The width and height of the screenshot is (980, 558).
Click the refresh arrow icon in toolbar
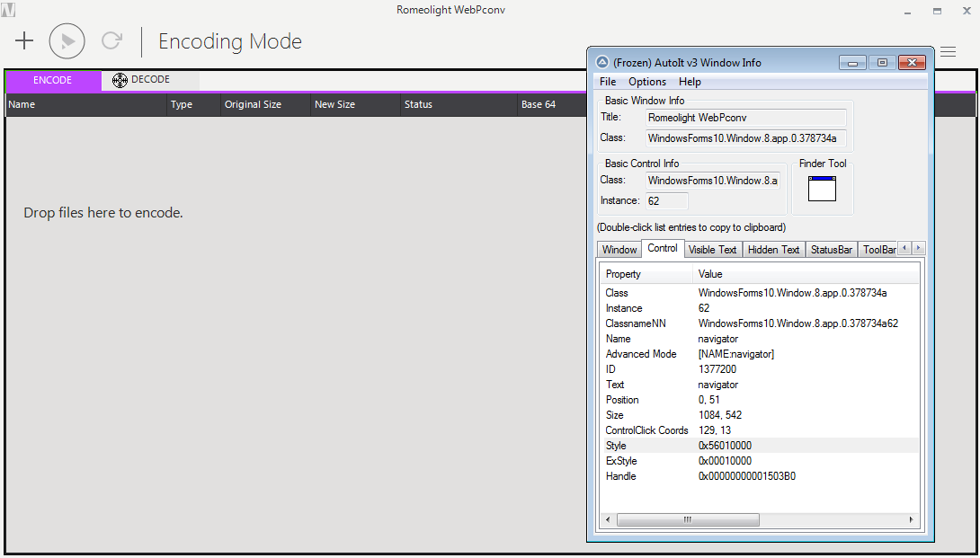[111, 41]
